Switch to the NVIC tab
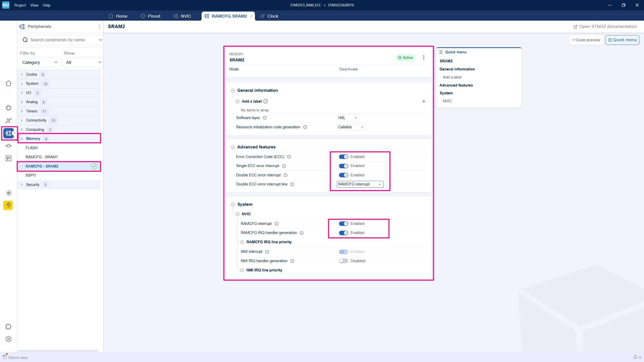 tap(182, 16)
